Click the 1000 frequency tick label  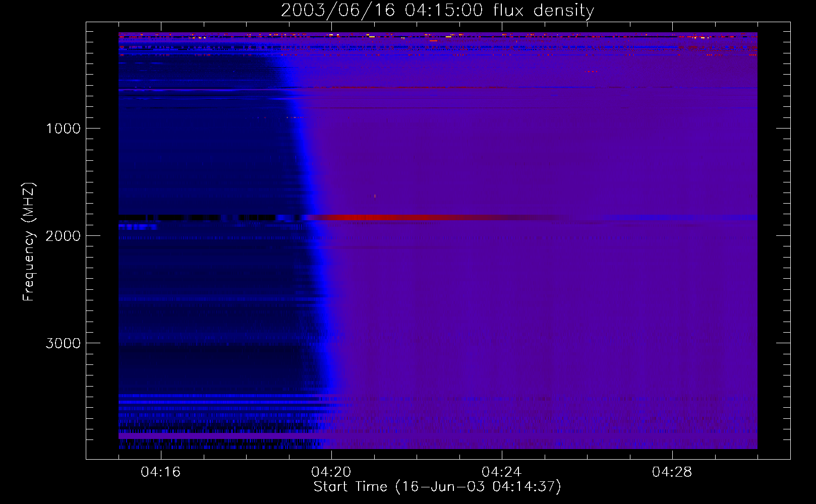click(x=63, y=129)
